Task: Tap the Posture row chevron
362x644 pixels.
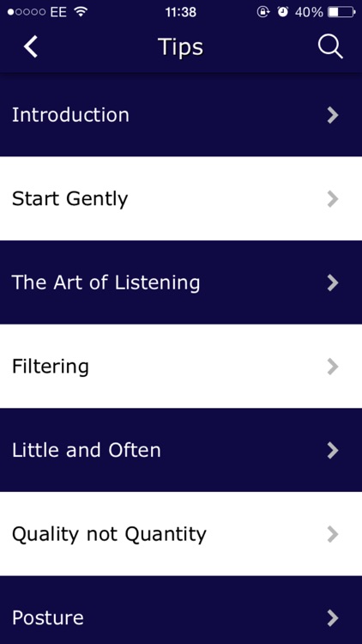Action: coord(333,618)
